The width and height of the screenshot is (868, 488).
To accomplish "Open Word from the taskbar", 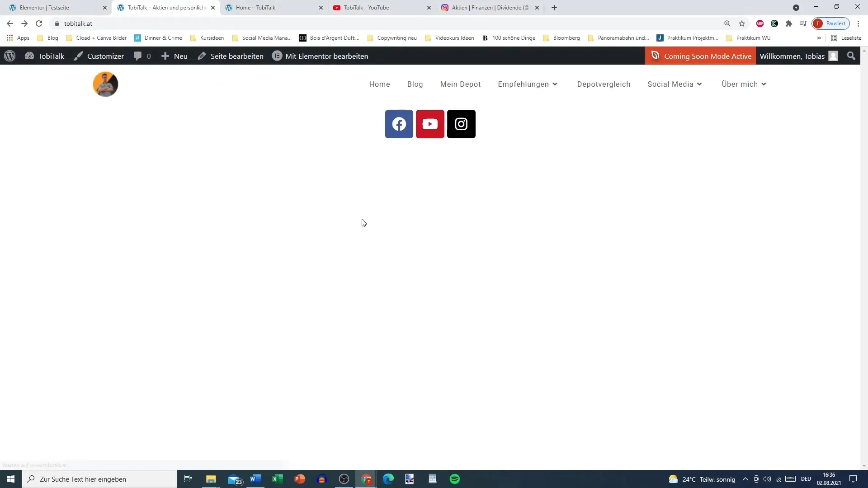I will coord(255,479).
